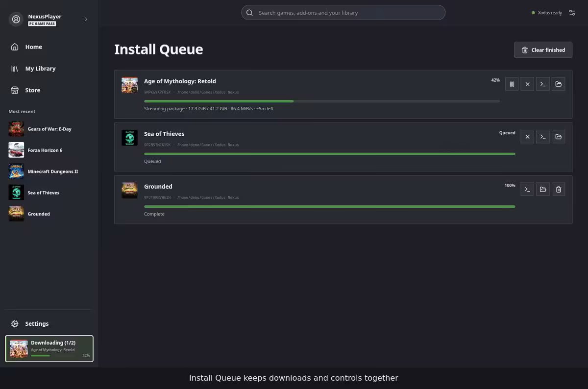Click the Age of Mythology: Retold title
This screenshot has width=588, height=389.
click(180, 81)
